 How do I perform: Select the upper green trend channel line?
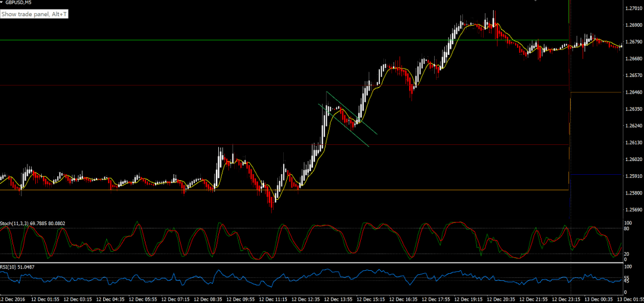point(352,113)
